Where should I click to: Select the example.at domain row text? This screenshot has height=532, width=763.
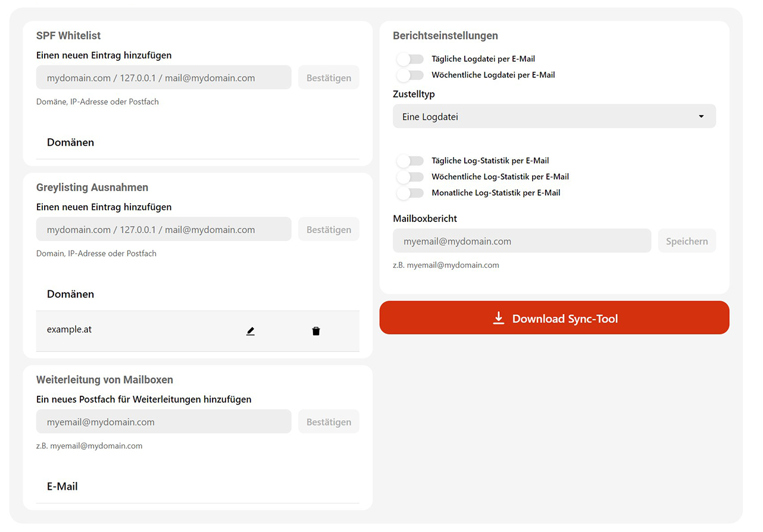tap(69, 330)
